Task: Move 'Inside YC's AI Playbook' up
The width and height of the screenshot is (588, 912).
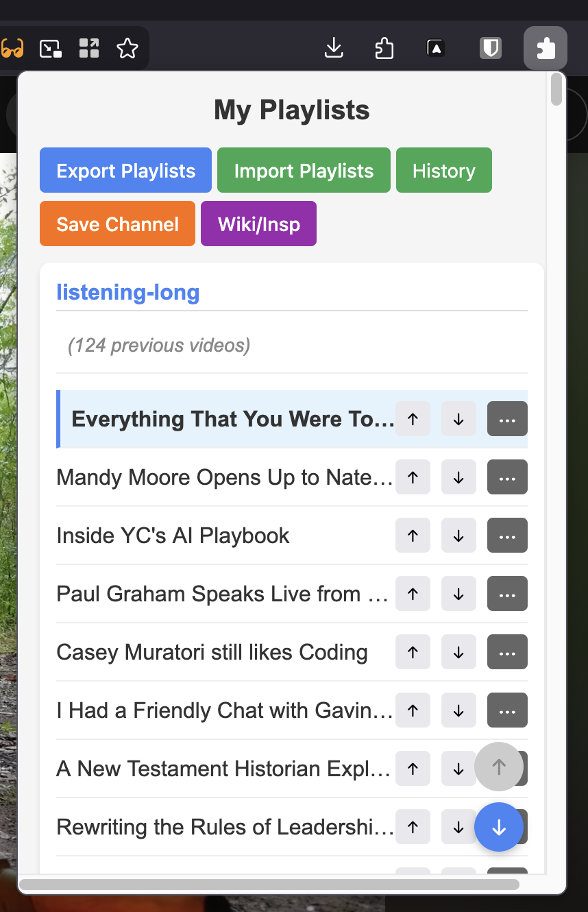Action: click(x=413, y=536)
